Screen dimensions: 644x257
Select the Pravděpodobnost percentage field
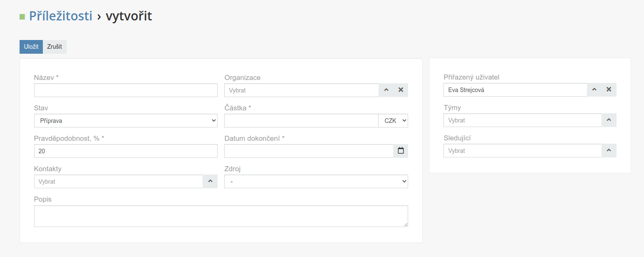click(126, 151)
